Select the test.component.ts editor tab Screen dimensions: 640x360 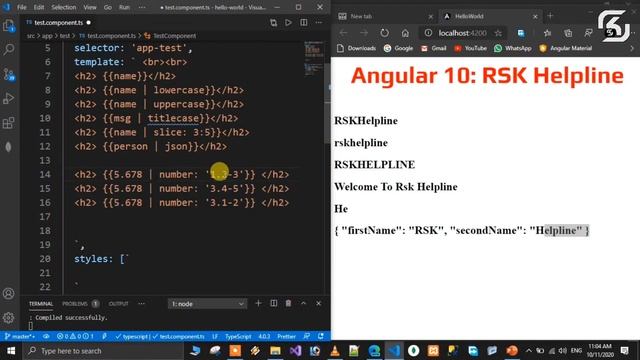tap(58, 23)
